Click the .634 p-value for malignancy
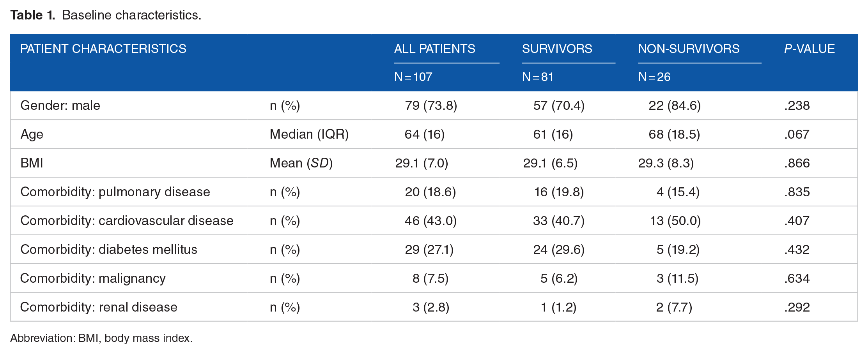Image resolution: width=868 pixels, height=354 pixels. click(797, 278)
